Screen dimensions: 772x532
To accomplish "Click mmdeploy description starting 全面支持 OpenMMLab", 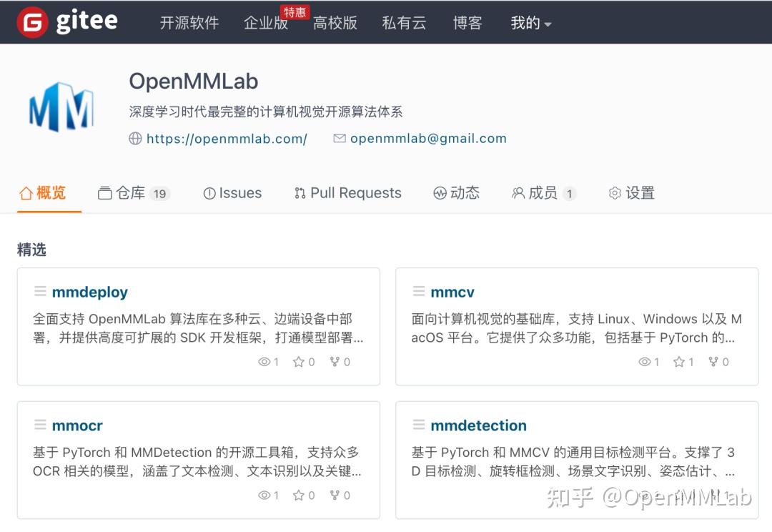I will coord(198,328).
